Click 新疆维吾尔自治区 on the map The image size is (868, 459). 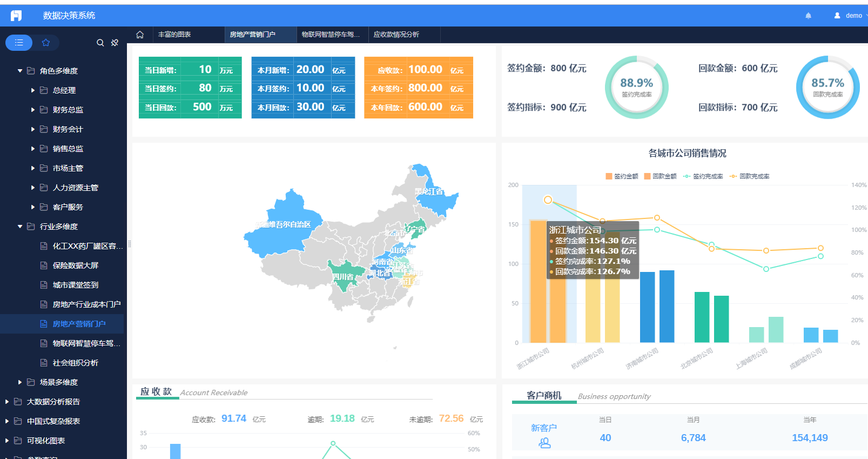coord(284,224)
